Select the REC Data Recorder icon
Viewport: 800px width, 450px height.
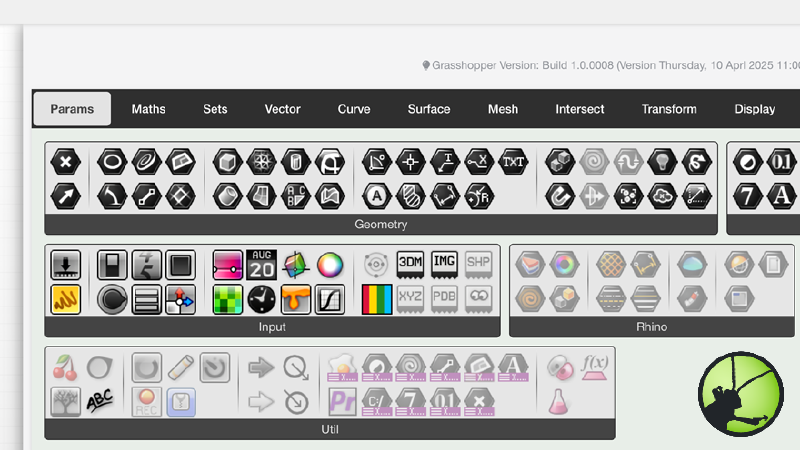coord(146,402)
